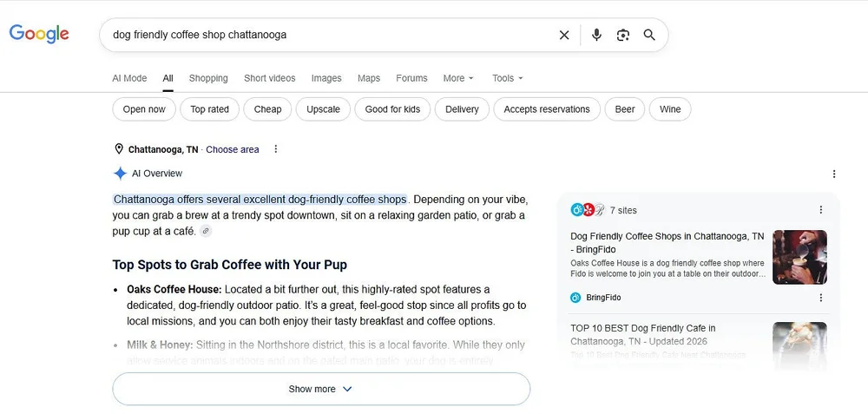Toggle the Cheap filter chip
The image size is (868, 414).
click(267, 109)
